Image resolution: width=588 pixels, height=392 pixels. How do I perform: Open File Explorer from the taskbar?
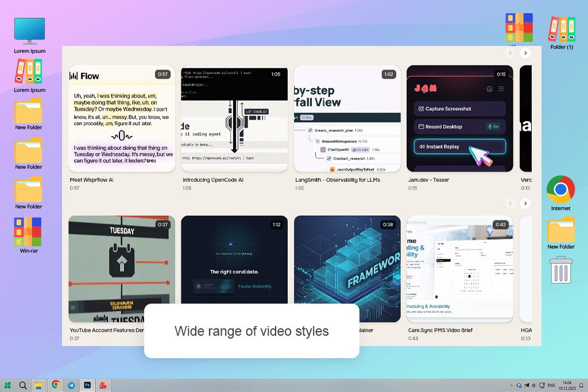coord(38,385)
